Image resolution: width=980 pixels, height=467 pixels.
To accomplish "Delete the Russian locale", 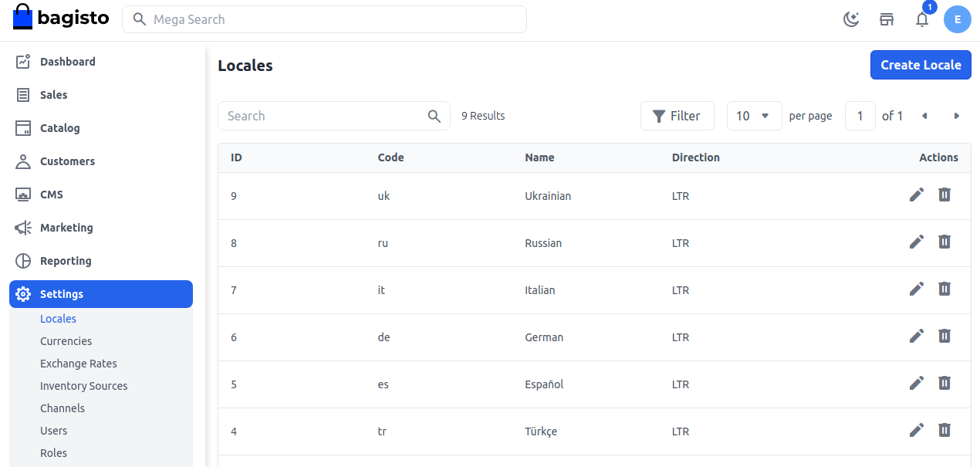I will point(944,242).
